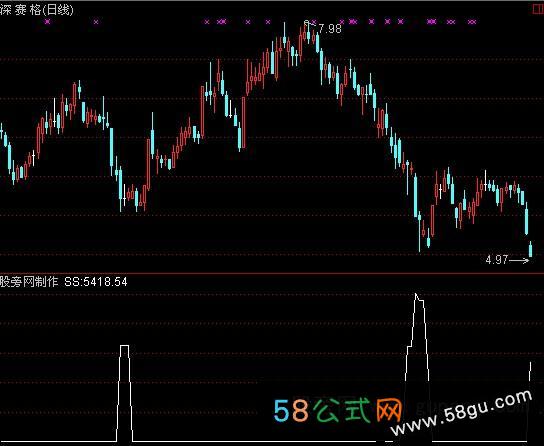Click the rising SS line at right edge
The width and height of the screenshot is (544, 446).
(x=530, y=371)
